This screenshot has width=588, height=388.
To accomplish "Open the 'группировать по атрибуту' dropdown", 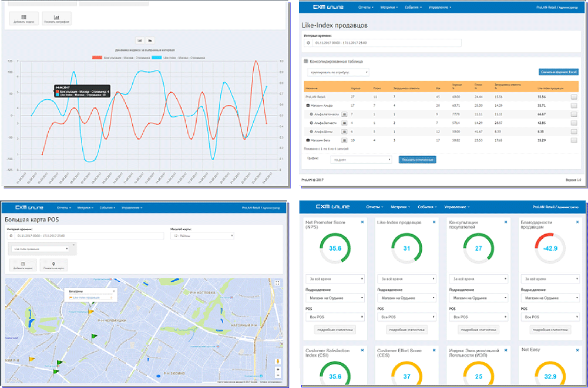I will point(338,72).
